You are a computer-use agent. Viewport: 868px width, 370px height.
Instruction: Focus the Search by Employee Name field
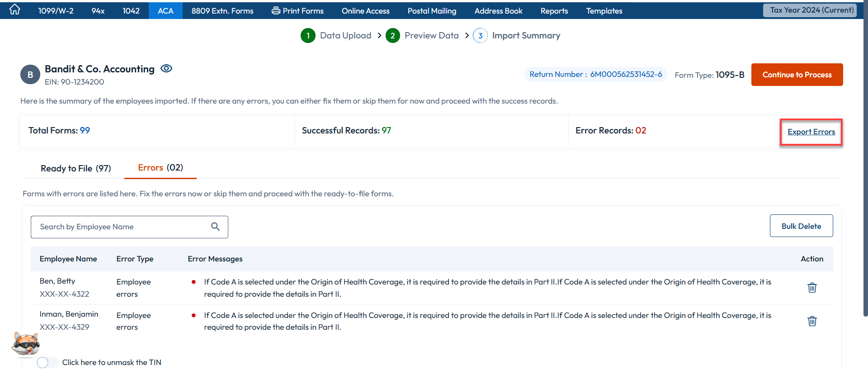(x=129, y=227)
